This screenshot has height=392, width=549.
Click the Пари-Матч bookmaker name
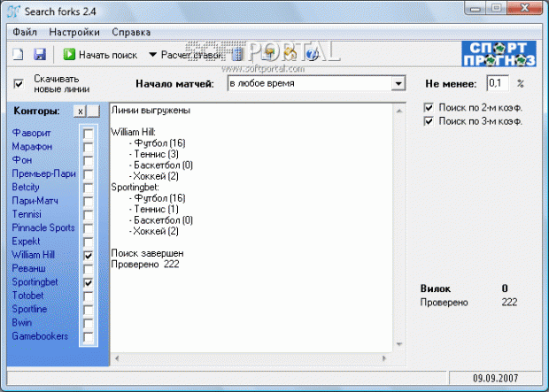pos(35,201)
